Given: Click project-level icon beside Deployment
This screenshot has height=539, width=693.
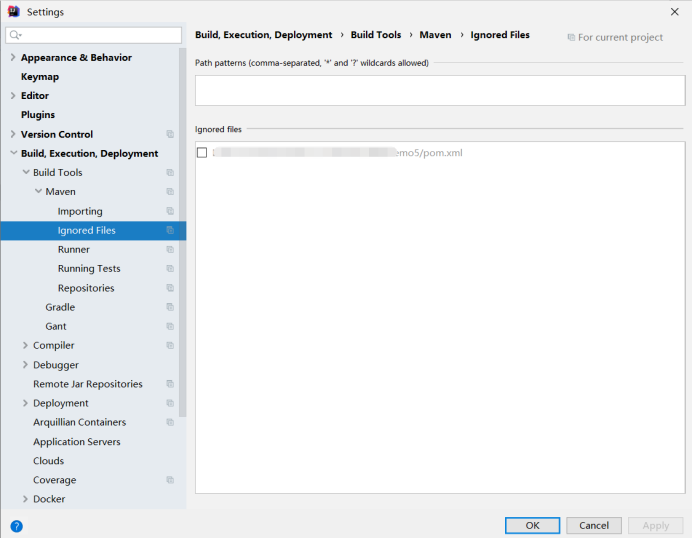Looking at the screenshot, I should click(x=170, y=403).
